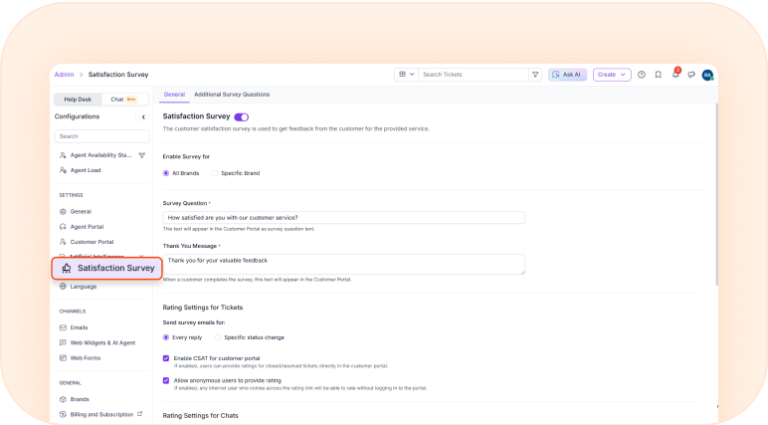Click the Web Forms icon
Viewport: 768px width, 425px height.
[63, 358]
